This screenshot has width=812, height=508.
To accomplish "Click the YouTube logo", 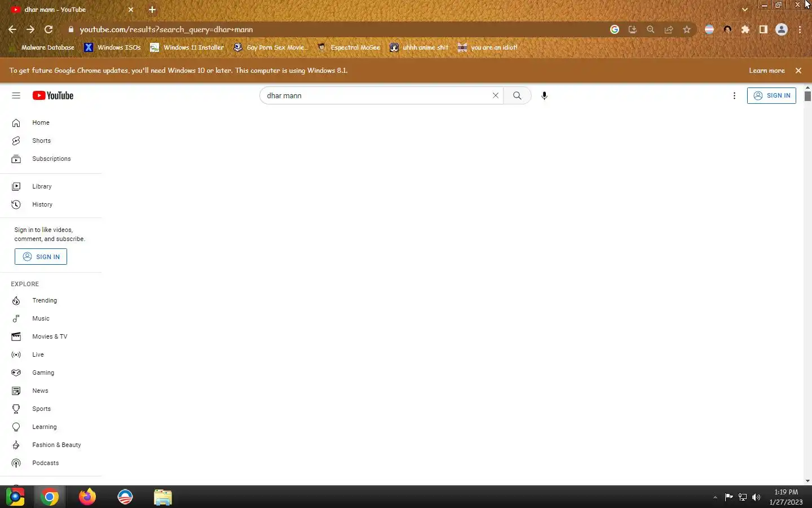I will pos(53,95).
